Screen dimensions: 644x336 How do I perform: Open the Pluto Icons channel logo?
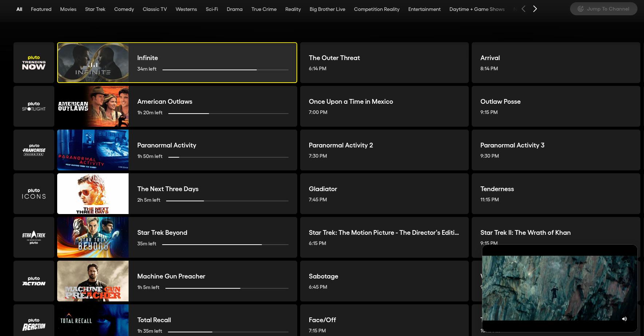point(34,194)
